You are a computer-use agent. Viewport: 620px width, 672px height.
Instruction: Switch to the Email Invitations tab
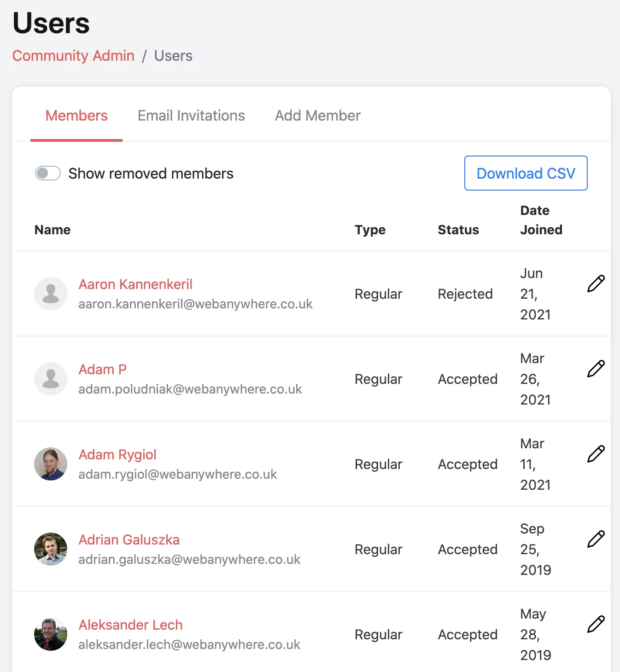point(191,116)
